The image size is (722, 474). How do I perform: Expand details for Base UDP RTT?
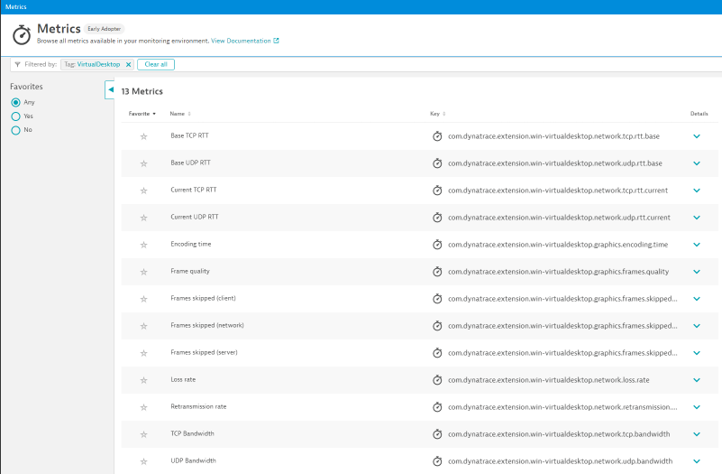tap(697, 163)
